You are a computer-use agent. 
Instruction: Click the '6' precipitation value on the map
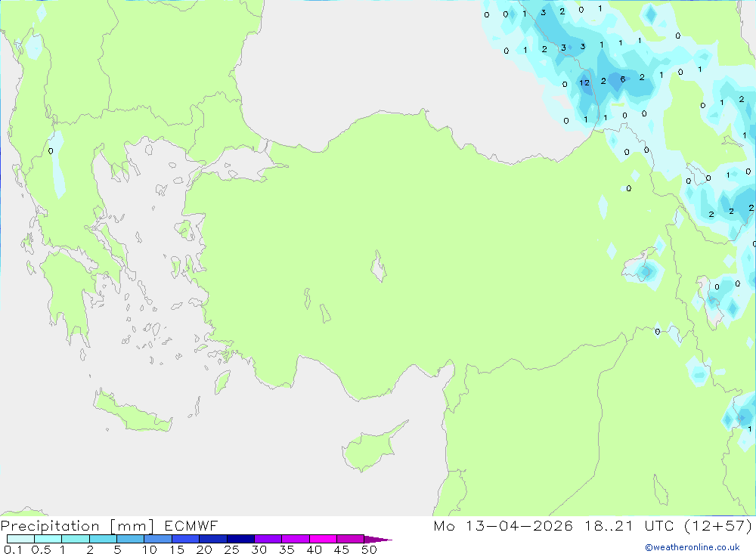622,79
